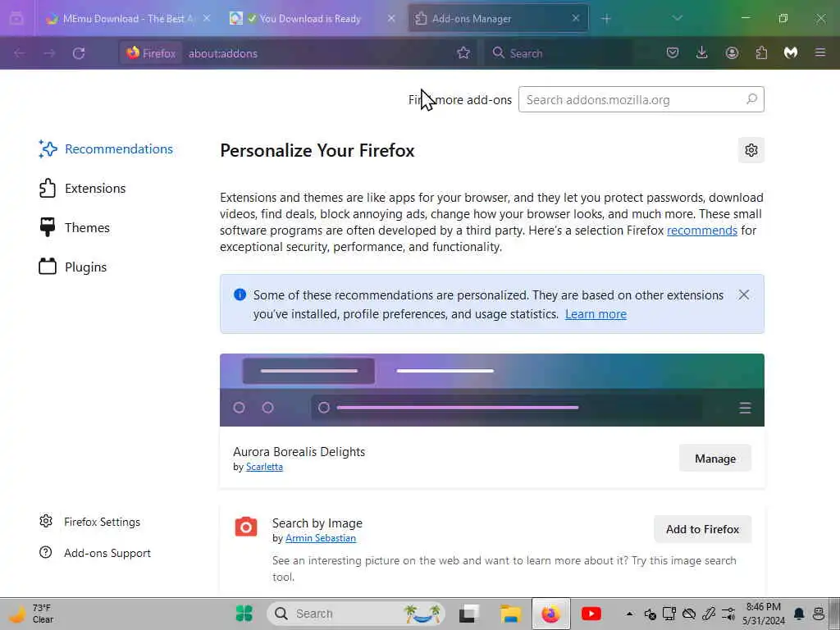
Task: Open the Extensions puzzle icon in toolbar
Action: pos(761,53)
